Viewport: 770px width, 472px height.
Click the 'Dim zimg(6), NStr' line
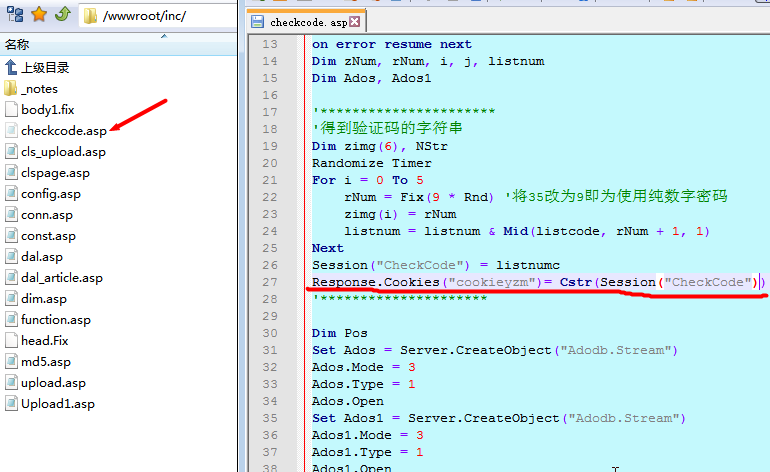click(x=380, y=146)
